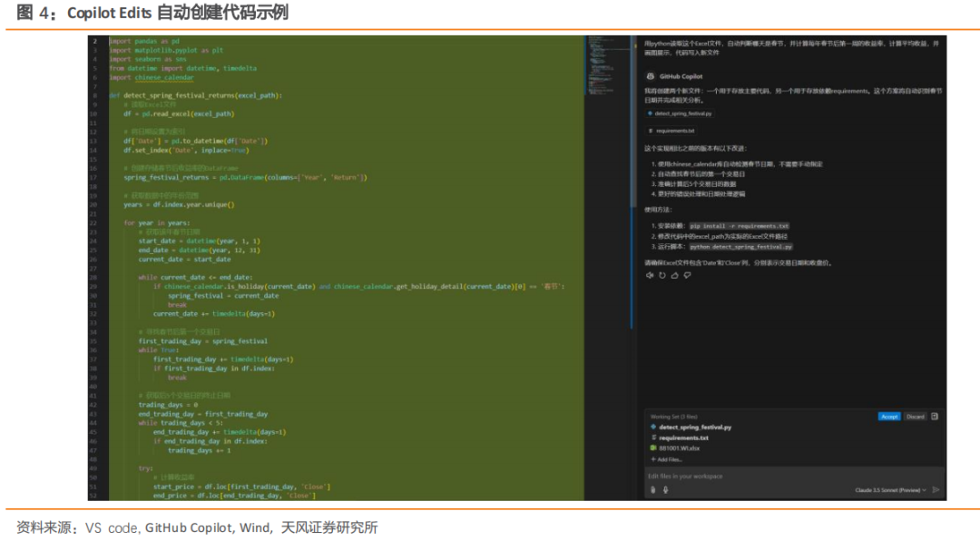Click the Python icon of detect_spring_festival.py in Working Set
Screen dimensions: 980x541
tap(653, 428)
